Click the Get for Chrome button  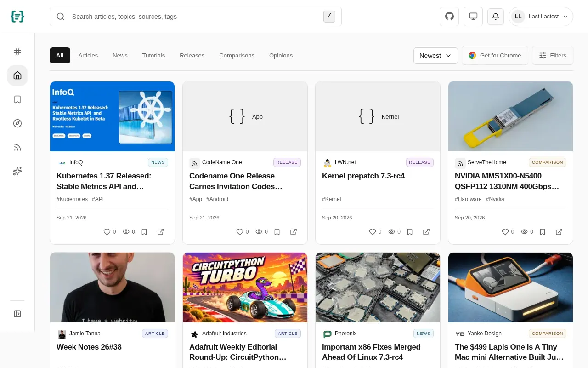[x=495, y=56]
